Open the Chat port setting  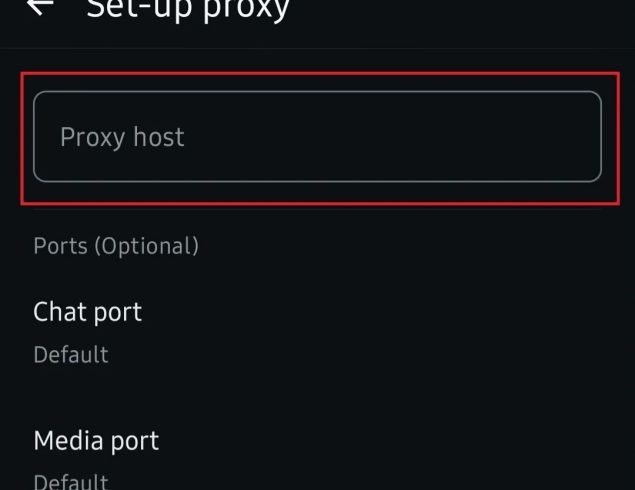(x=88, y=312)
